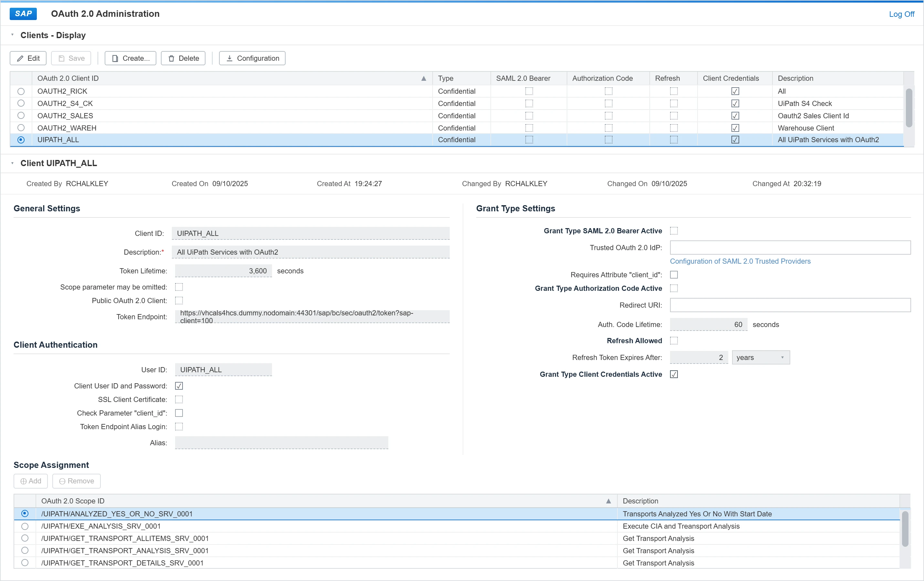Delete the selected client

click(x=184, y=58)
